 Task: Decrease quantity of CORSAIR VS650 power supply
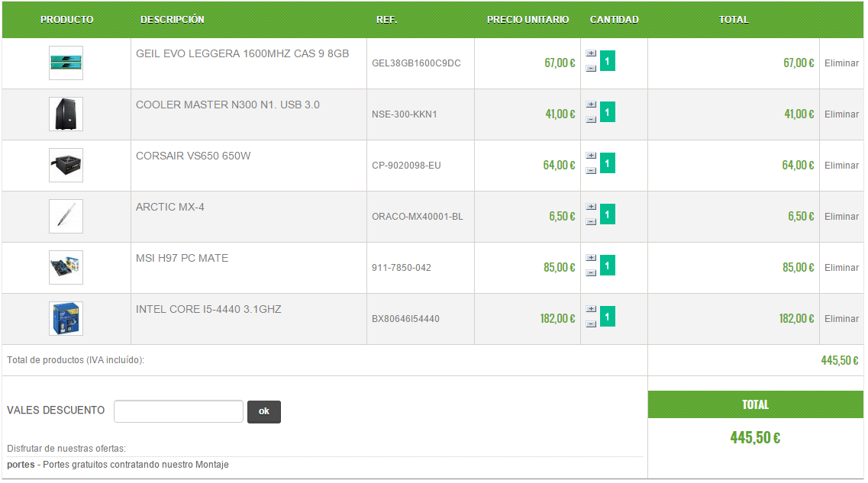click(x=591, y=170)
